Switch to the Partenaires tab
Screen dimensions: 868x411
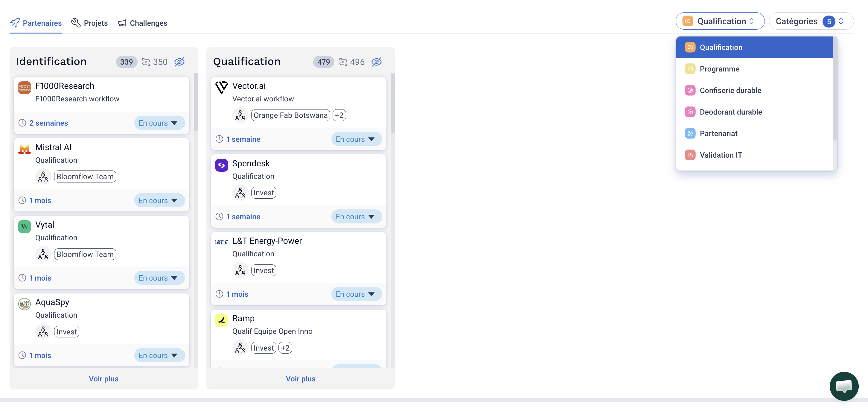[x=36, y=23]
